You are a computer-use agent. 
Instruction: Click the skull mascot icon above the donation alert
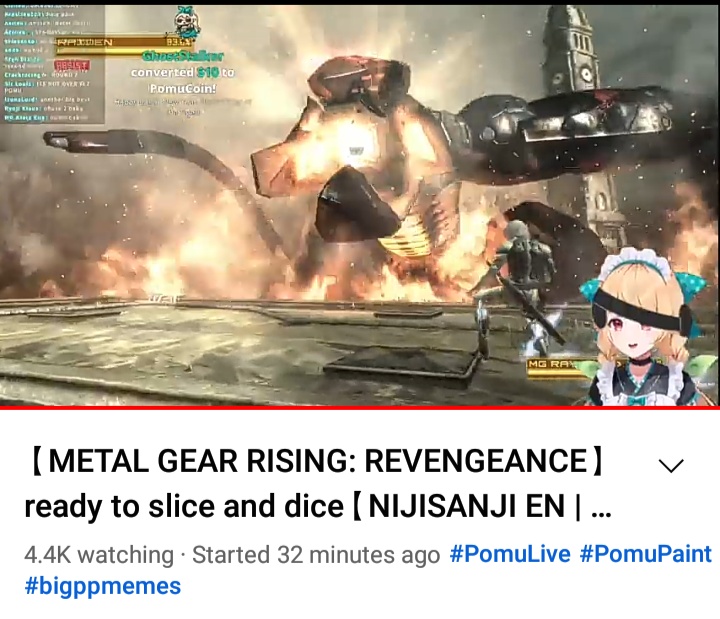tap(186, 24)
